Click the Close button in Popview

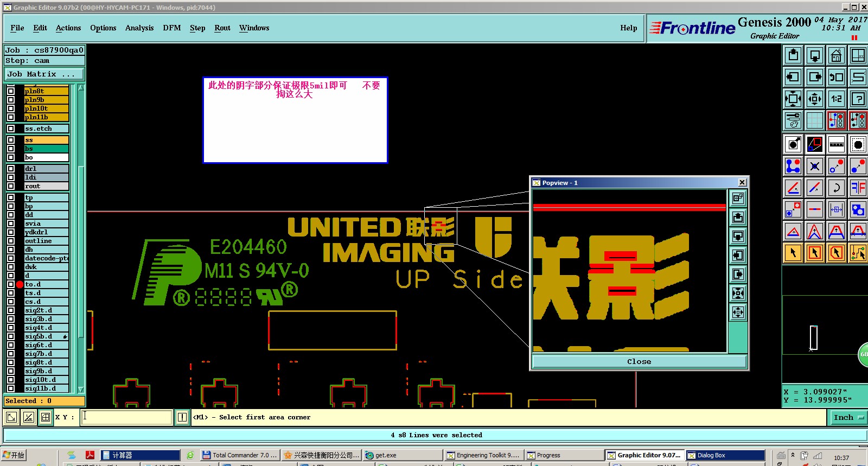coord(639,361)
